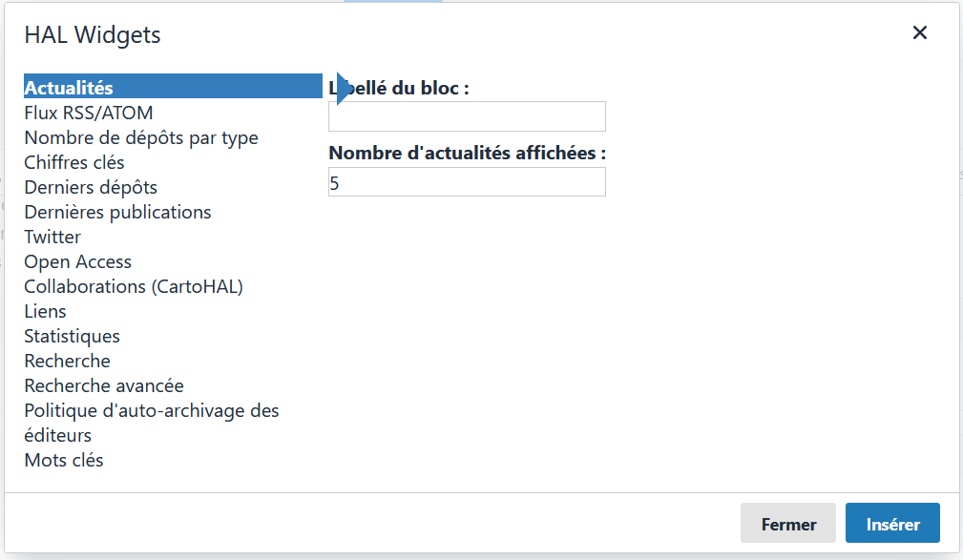Screen dimensions: 963x560
Task: Choose Nombre de dépôts par type
Action: [140, 137]
